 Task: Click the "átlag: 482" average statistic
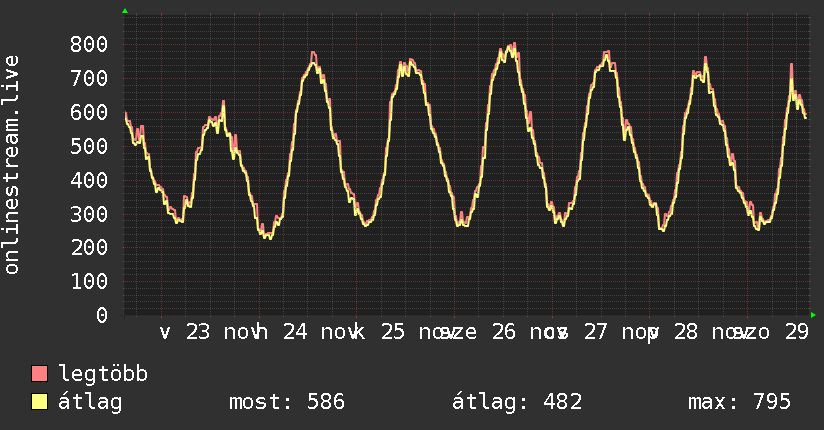point(517,403)
